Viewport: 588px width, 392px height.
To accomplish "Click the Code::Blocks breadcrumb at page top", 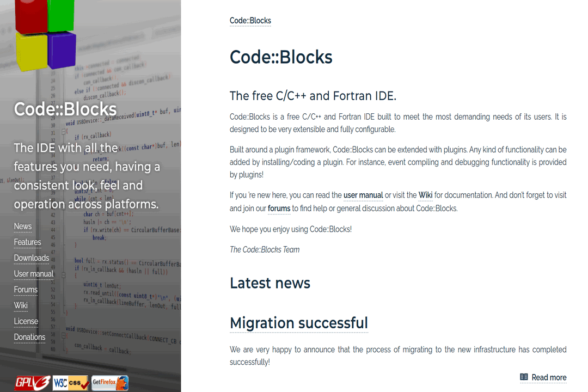I will 250,20.
